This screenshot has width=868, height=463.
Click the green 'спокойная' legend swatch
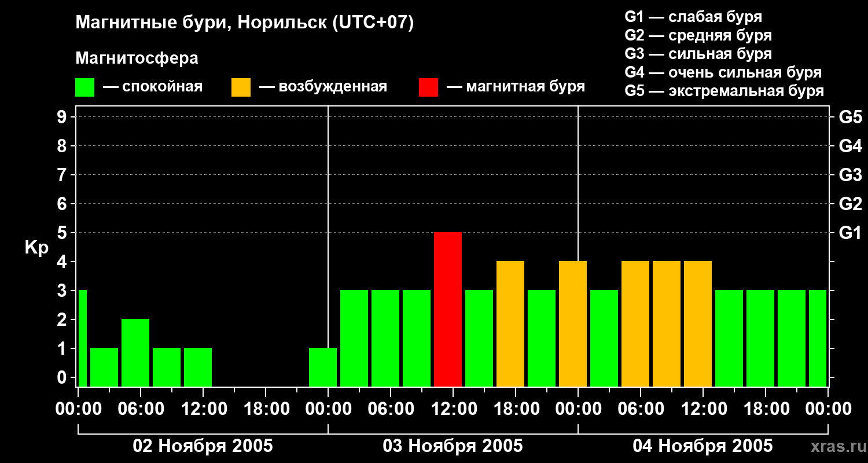(x=84, y=87)
